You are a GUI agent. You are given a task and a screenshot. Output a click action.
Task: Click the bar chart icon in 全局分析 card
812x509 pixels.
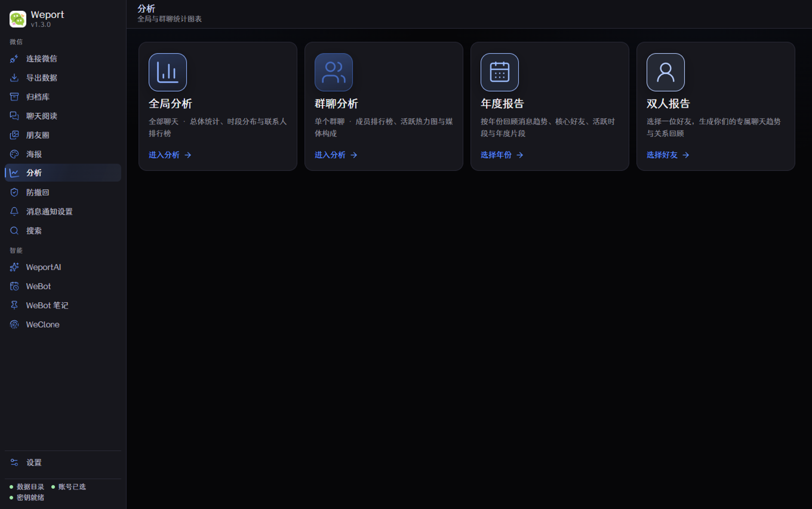click(167, 72)
